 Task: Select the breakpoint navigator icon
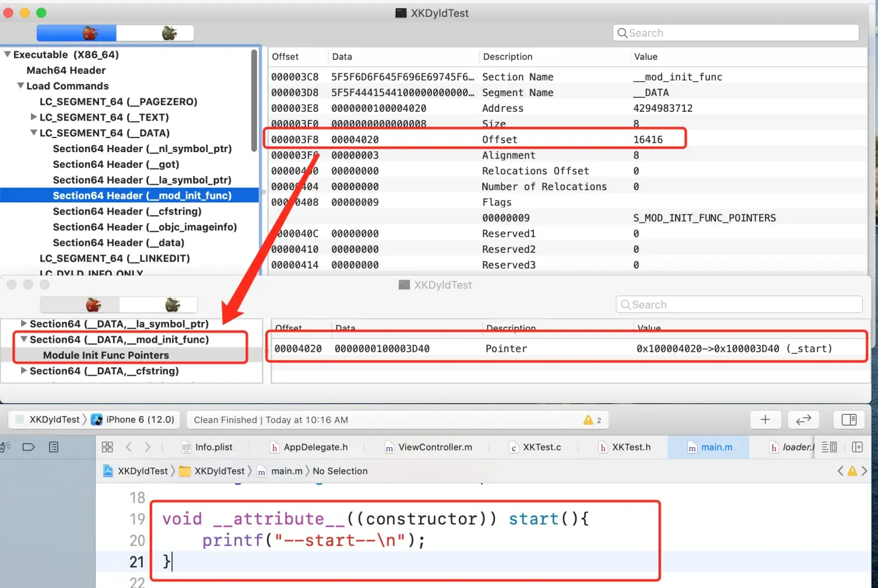[28, 447]
